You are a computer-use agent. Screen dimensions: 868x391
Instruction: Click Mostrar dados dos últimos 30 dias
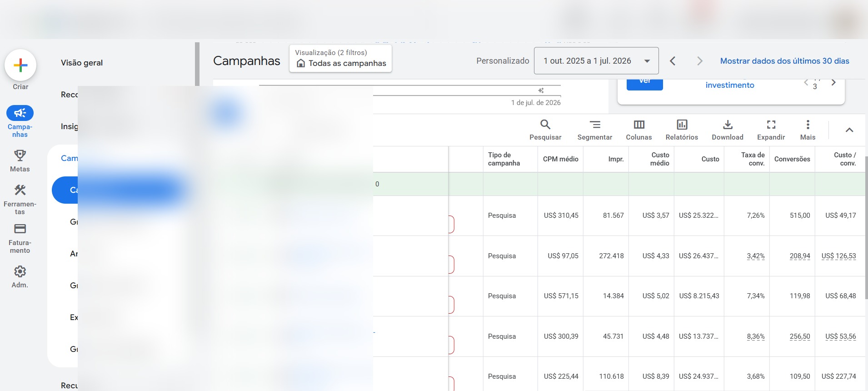click(x=784, y=61)
